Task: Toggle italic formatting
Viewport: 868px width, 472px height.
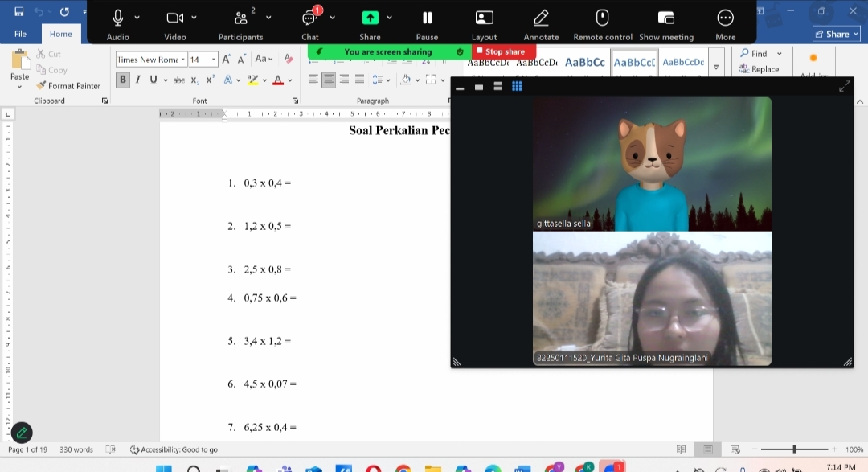Action: pyautogui.click(x=138, y=80)
